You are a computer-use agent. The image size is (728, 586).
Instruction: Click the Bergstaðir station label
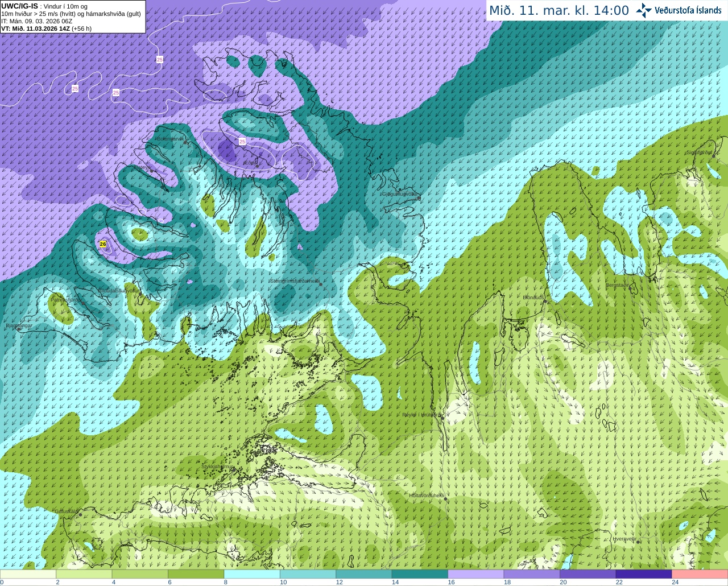point(618,285)
